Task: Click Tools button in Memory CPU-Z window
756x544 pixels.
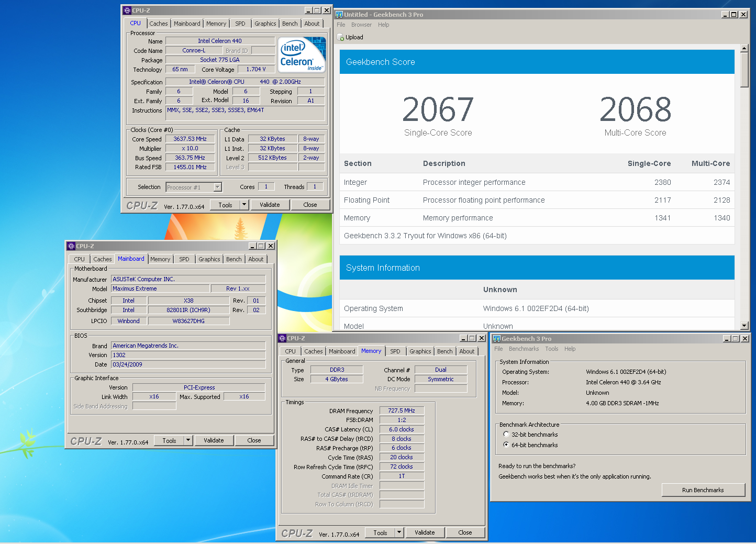Action: click(x=381, y=532)
